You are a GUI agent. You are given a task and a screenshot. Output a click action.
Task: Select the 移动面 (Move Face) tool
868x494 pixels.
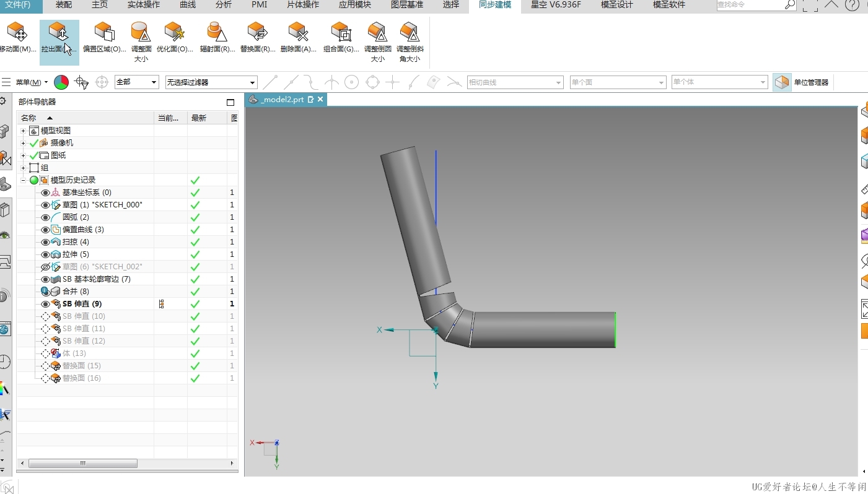(x=17, y=38)
